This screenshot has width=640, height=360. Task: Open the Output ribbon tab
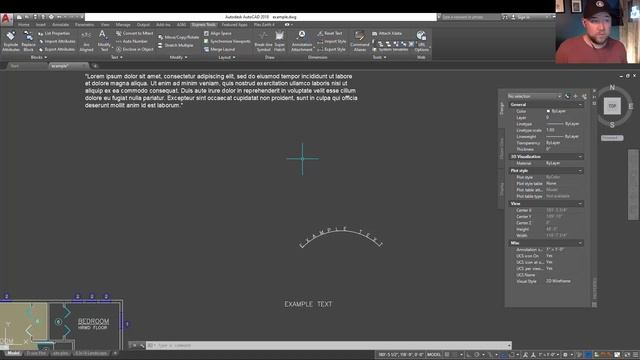(143, 25)
